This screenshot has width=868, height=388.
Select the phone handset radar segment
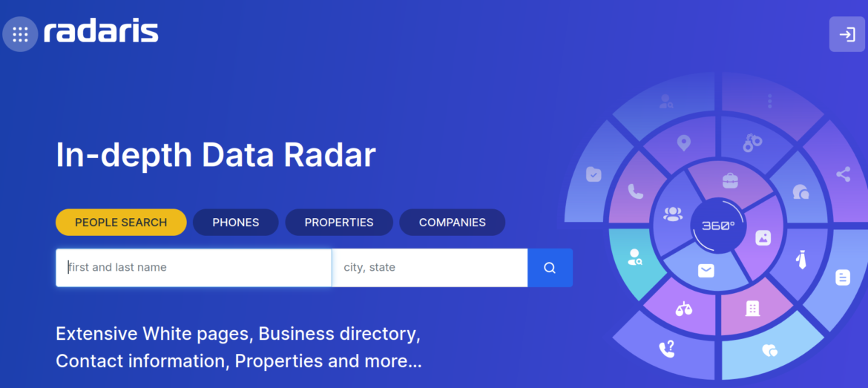tap(636, 191)
